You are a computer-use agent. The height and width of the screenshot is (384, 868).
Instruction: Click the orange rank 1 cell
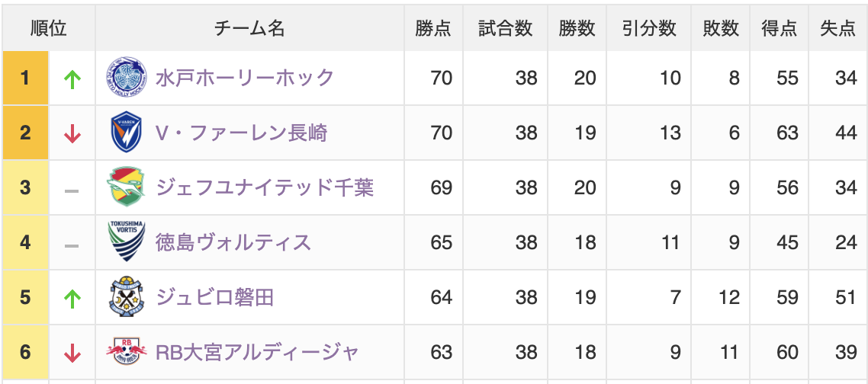[25, 78]
